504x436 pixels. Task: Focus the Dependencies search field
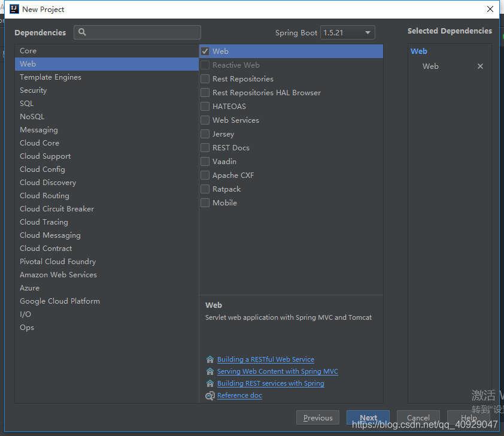click(137, 32)
